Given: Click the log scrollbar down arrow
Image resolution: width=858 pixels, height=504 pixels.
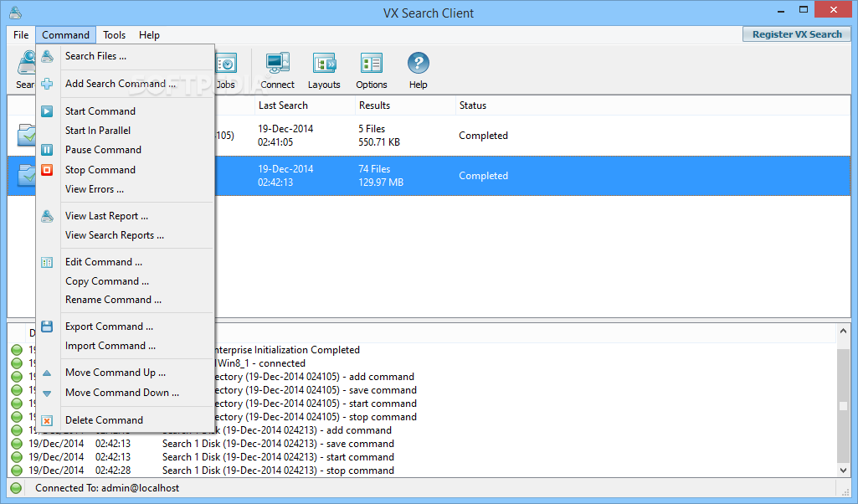Looking at the screenshot, I should [843, 470].
